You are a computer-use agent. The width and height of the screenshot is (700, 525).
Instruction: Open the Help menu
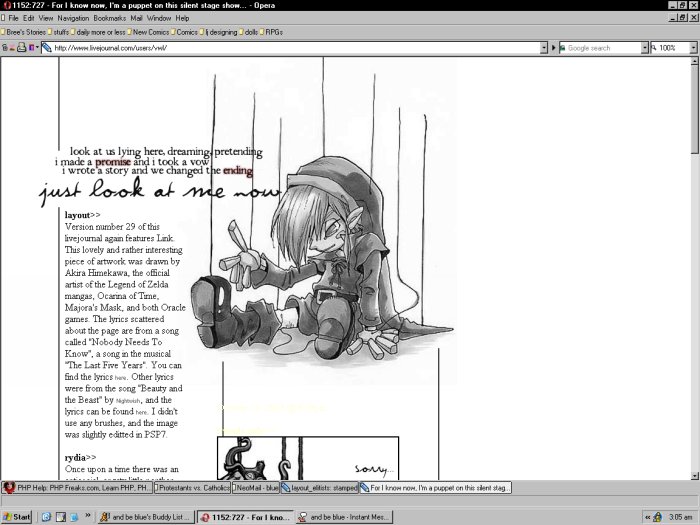click(182, 18)
